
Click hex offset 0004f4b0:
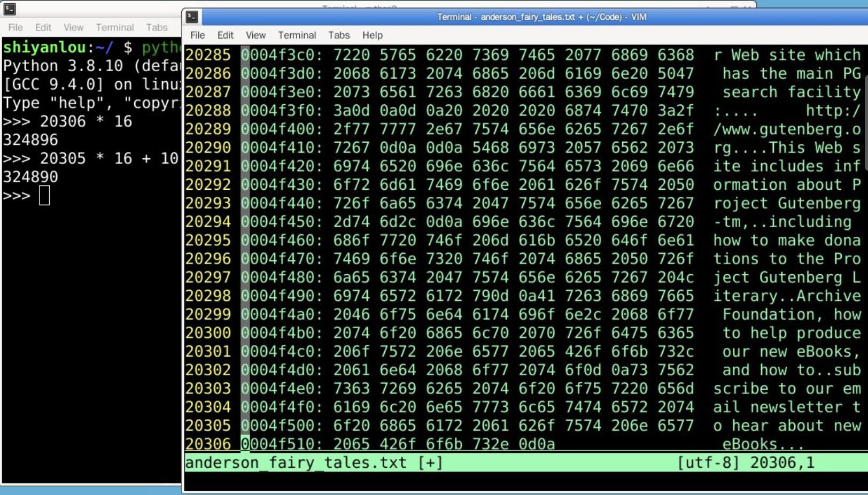[x=282, y=333]
